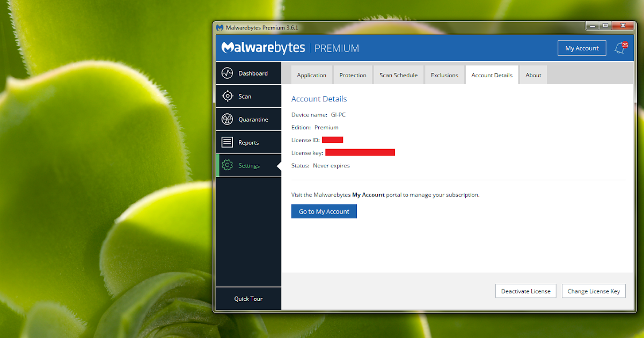The width and height of the screenshot is (644, 338).
Task: Open the Reports list icon
Action: pyautogui.click(x=227, y=142)
